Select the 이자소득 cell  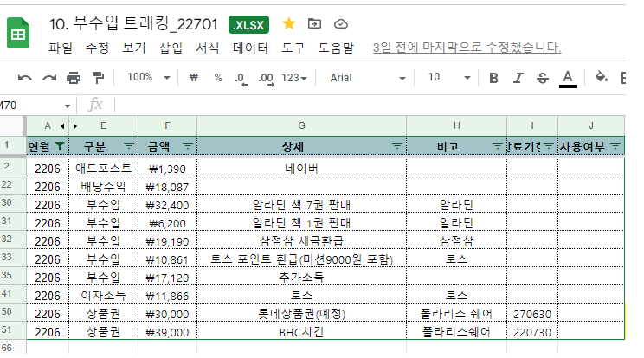103,295
